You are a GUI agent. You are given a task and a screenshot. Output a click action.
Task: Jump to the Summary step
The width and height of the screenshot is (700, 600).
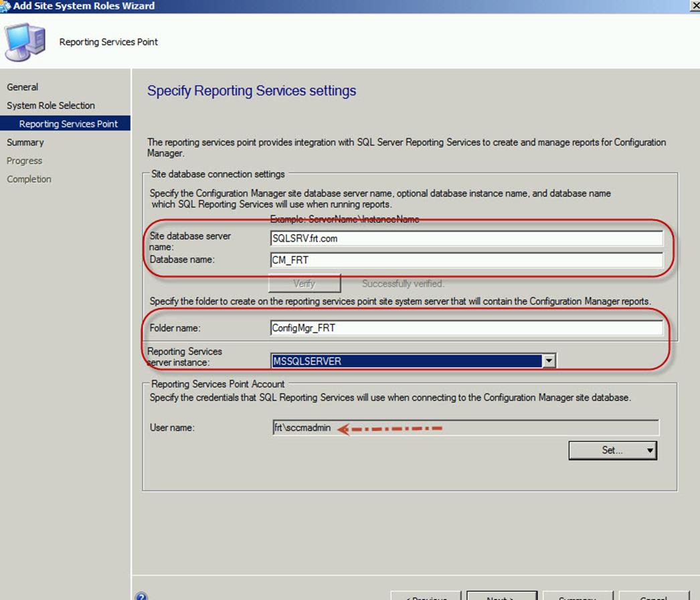pos(25,142)
